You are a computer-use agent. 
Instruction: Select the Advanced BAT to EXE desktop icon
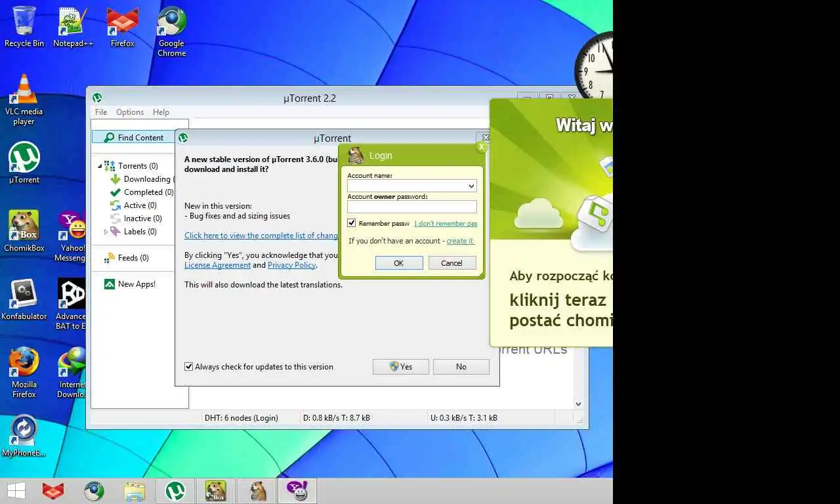(71, 303)
